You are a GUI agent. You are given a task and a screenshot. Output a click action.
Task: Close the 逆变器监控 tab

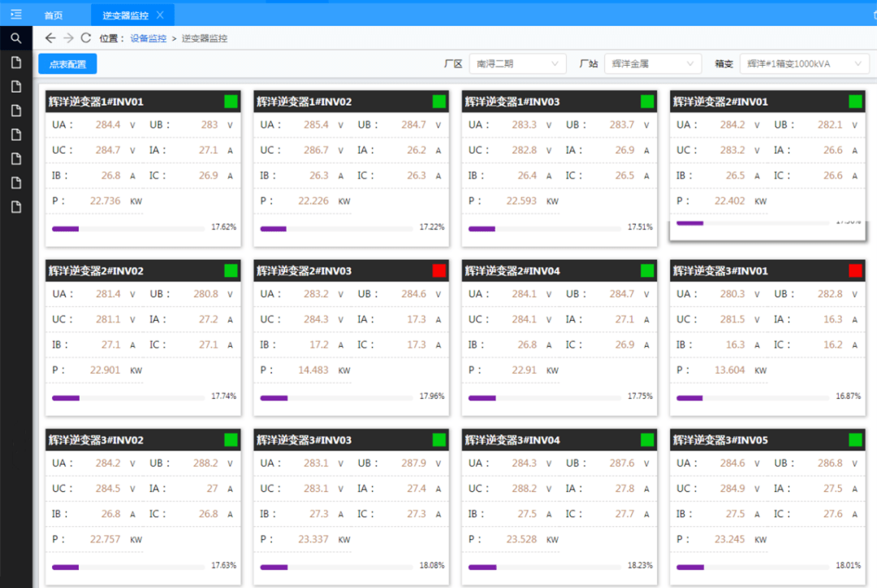(160, 15)
